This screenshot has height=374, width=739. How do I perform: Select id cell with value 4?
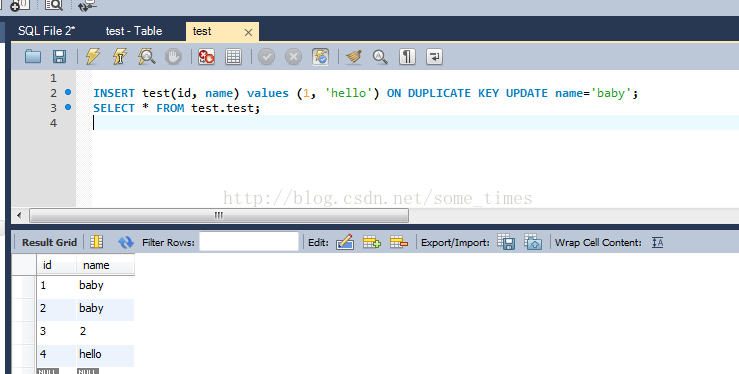57,354
